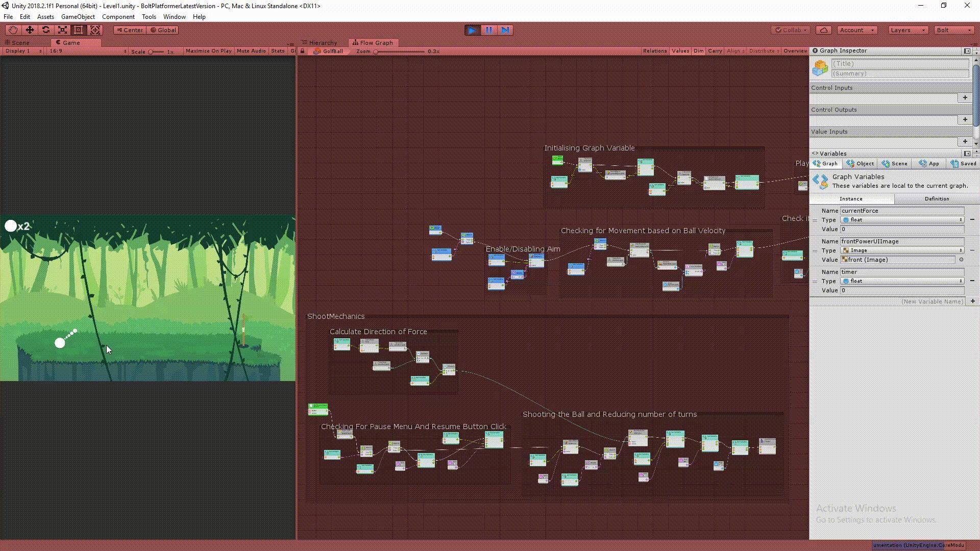Image resolution: width=980 pixels, height=551 pixels.
Task: Add a Control Inputs entry with plus
Action: click(x=965, y=97)
